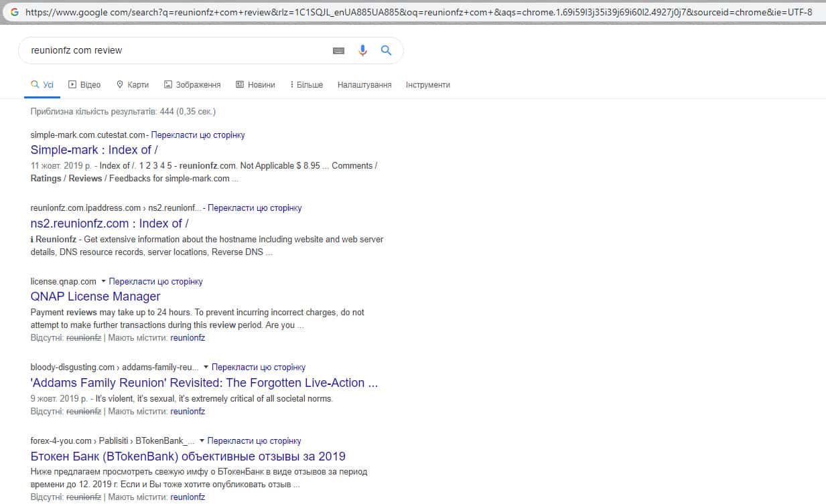This screenshot has height=504, width=826.
Task: Click the simple-mark.com.cutestat.com URL text
Action: (88, 135)
